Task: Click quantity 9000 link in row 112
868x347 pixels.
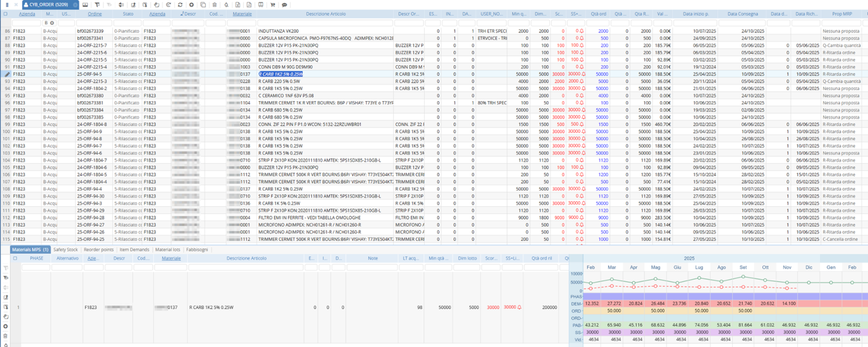Action: coord(603,217)
